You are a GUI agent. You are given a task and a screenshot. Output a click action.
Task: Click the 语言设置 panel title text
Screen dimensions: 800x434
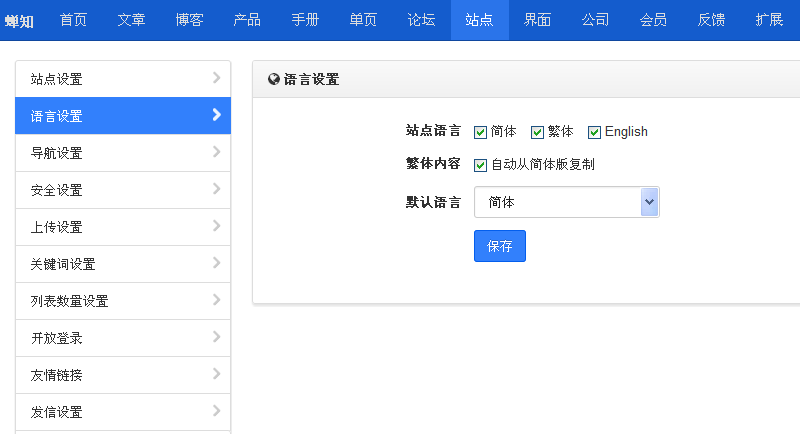311,79
